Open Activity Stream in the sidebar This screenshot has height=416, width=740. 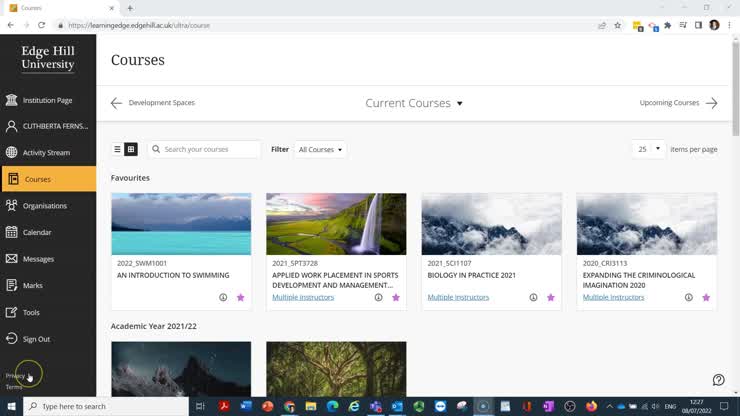(48, 153)
